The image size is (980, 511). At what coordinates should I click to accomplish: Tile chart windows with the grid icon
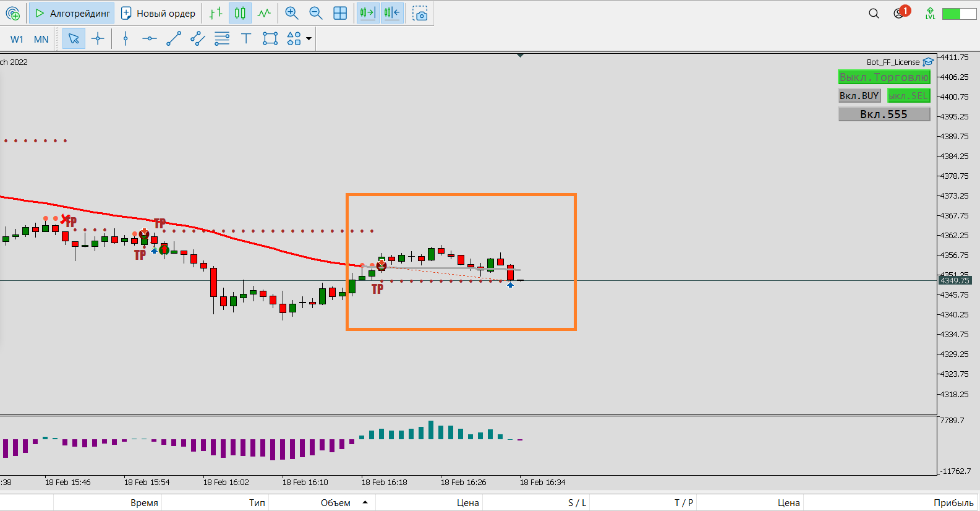(340, 13)
